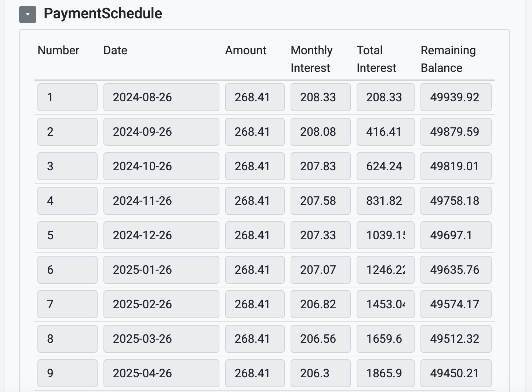Click the date field showing 2025-04-26
Image resolution: width=532 pixels, height=392 pixels.
point(161,373)
